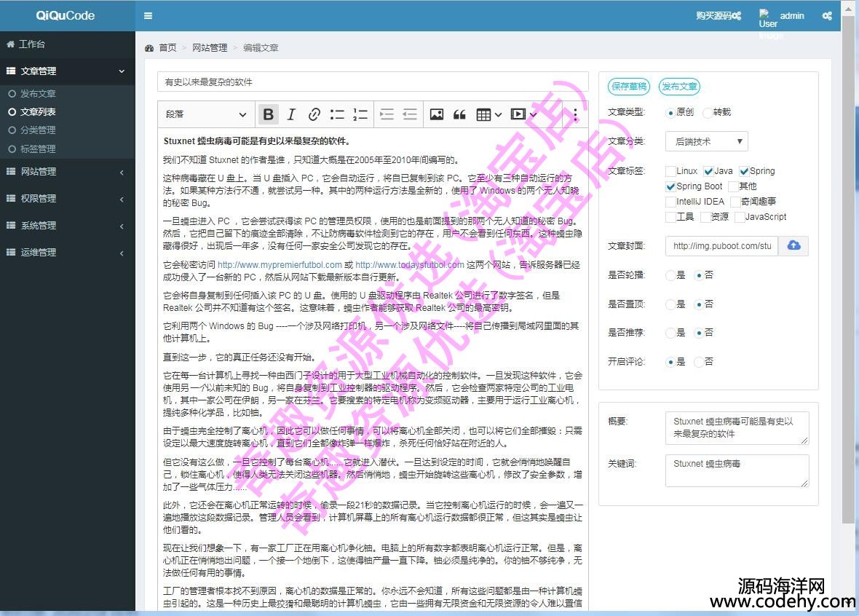Insert media video into editor
This screenshot has width=859, height=616.
pos(518,114)
